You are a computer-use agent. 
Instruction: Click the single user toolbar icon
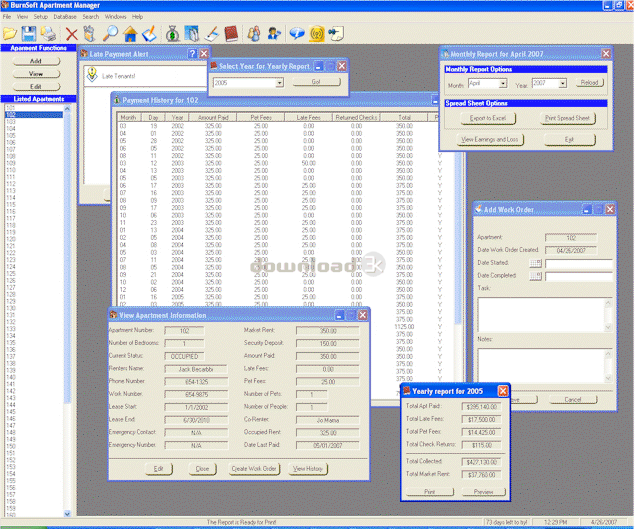(x=274, y=34)
